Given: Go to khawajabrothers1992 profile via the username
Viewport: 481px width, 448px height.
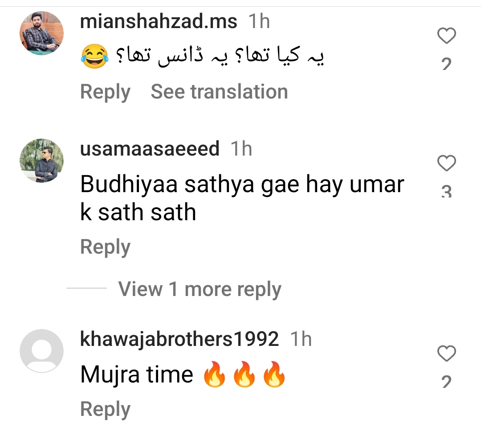Looking at the screenshot, I should [179, 339].
